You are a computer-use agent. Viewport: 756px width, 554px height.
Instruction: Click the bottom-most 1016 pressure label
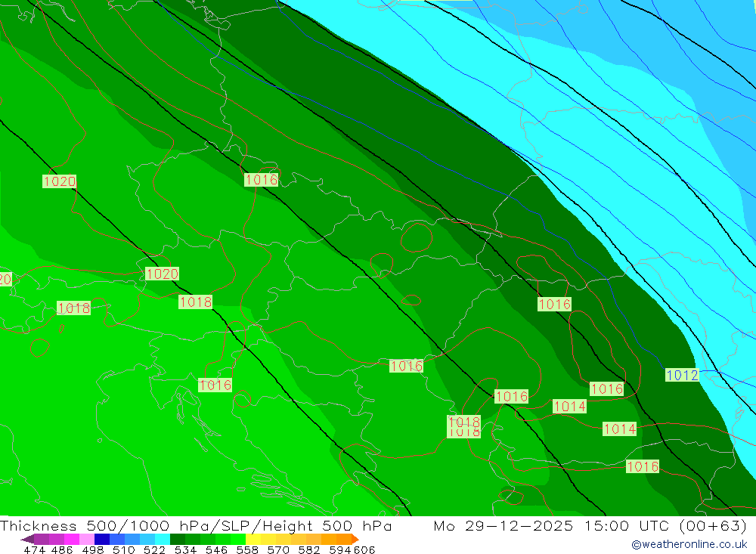643,466
